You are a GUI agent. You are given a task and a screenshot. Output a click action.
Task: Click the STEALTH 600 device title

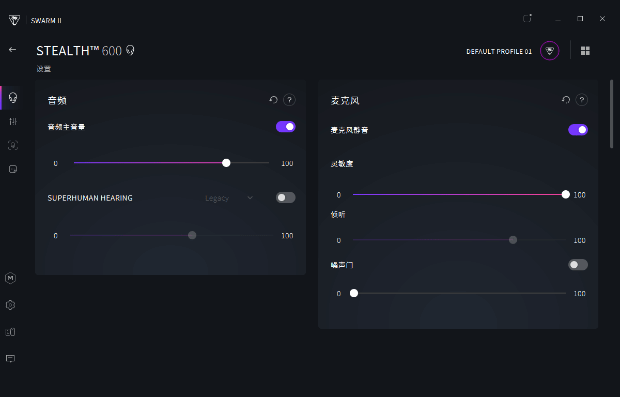79,51
